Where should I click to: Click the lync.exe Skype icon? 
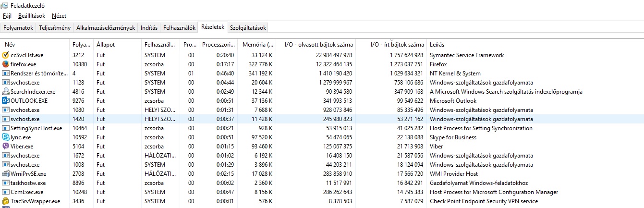click(6, 137)
